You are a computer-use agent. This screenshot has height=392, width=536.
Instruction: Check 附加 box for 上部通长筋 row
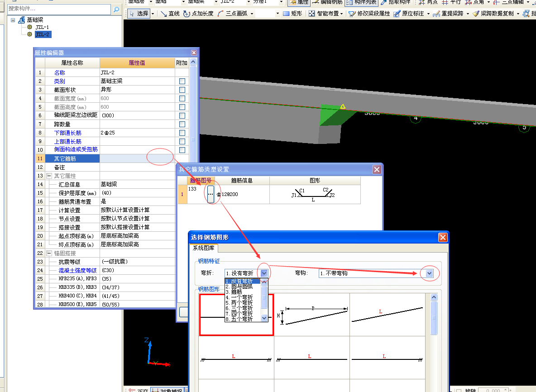point(182,142)
